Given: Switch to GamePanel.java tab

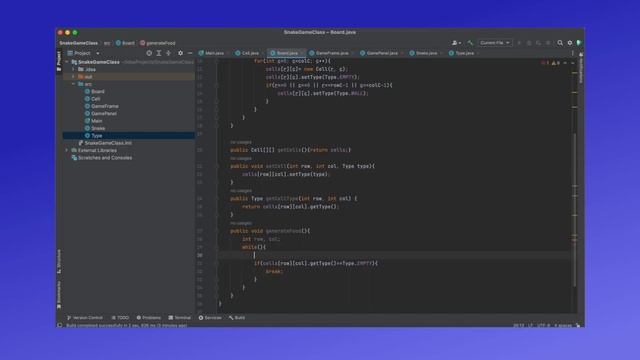Looking at the screenshot, I should (x=380, y=53).
